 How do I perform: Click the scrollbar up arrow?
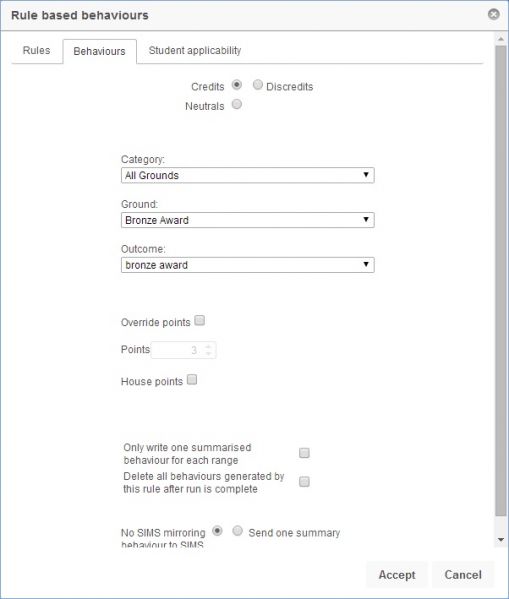point(501,39)
